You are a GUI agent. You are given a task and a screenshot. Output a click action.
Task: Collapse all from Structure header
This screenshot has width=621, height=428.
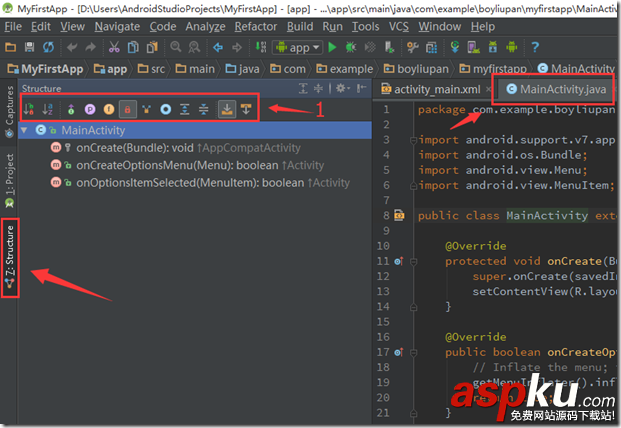318,88
